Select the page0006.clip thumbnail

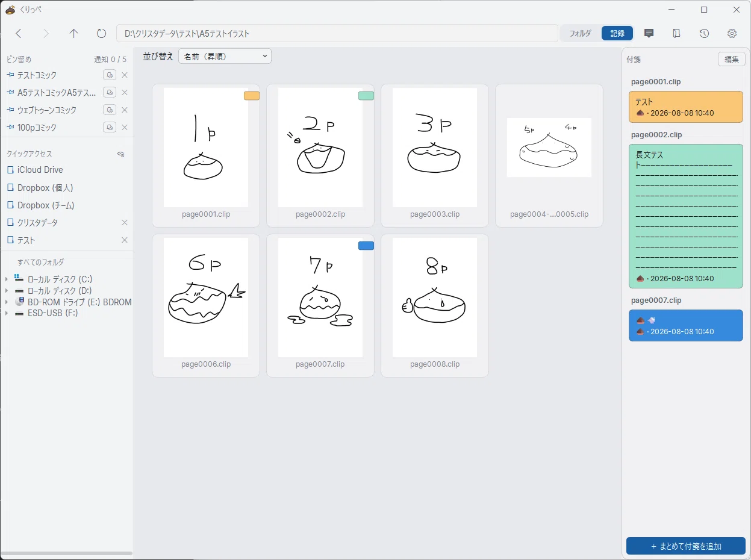coord(206,305)
